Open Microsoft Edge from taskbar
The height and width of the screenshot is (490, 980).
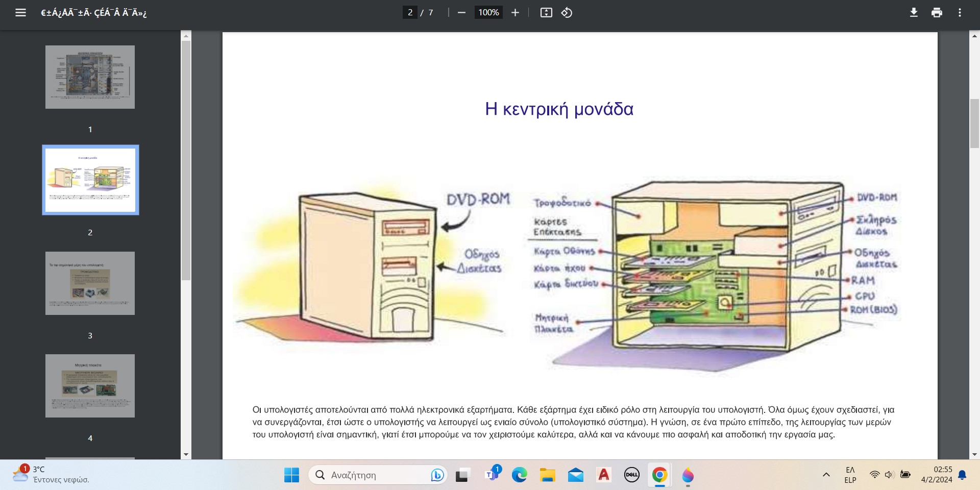point(519,475)
